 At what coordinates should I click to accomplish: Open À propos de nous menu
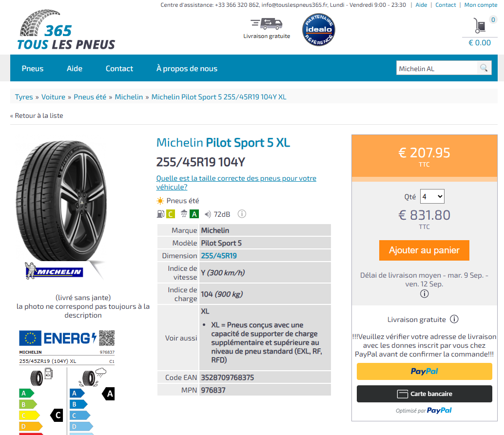click(187, 68)
